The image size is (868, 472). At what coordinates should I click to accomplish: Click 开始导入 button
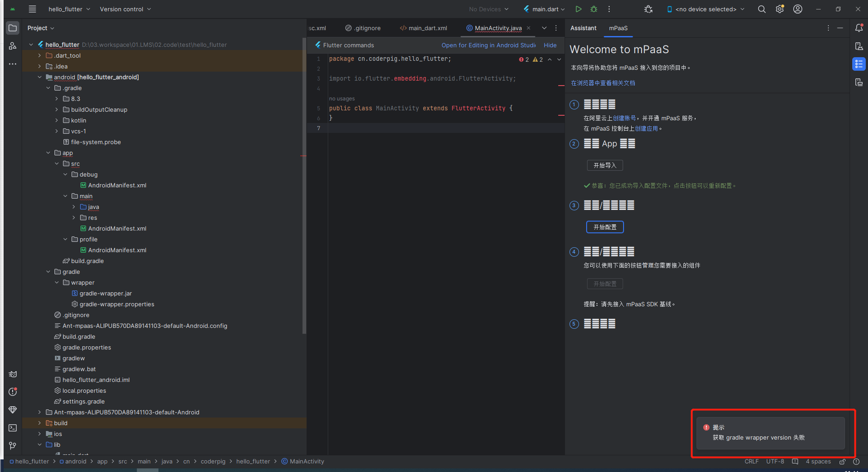pos(605,165)
